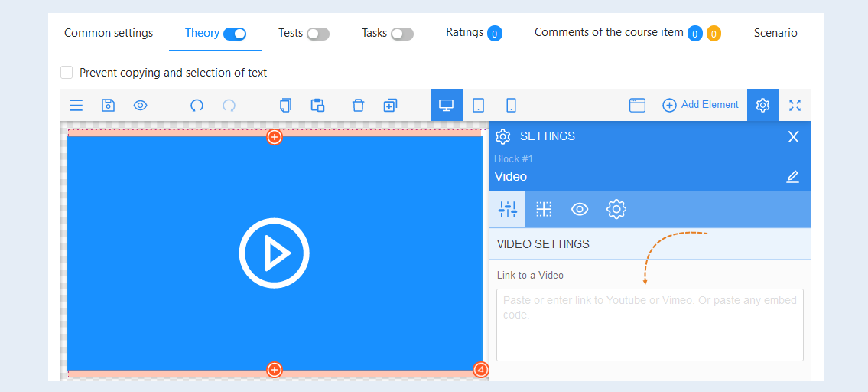
Task: Expand editor to fullscreen
Action: 795,106
